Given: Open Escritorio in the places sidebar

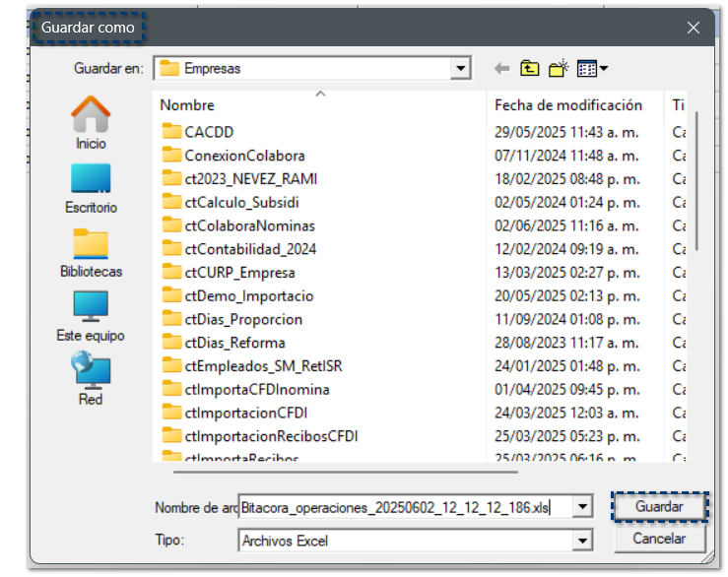Looking at the screenshot, I should click(x=91, y=188).
